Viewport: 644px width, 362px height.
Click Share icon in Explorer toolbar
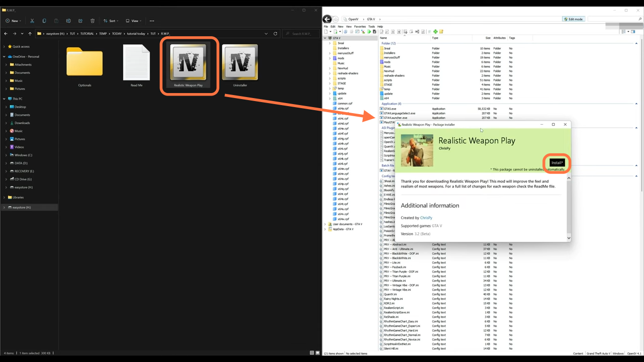(80, 21)
